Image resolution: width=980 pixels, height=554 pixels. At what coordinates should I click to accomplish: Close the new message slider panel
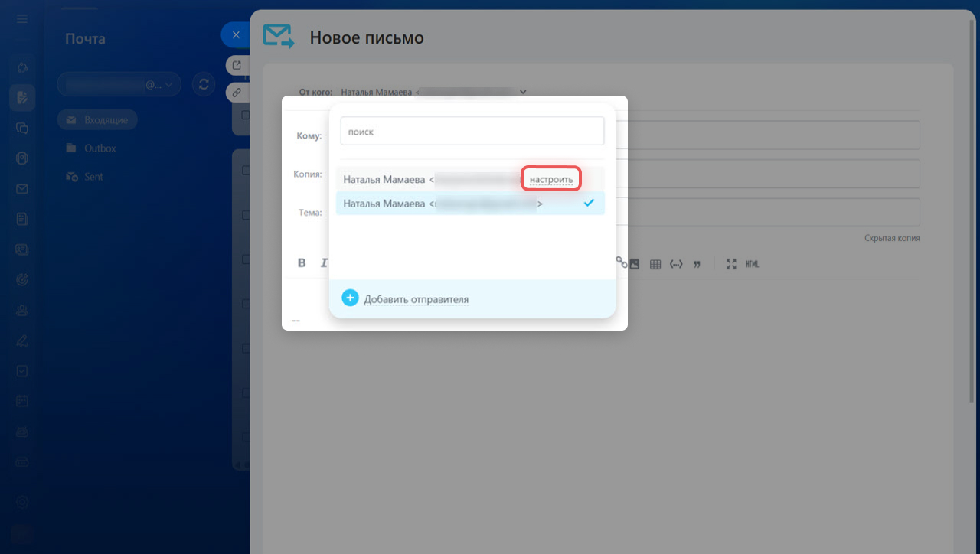[236, 35]
